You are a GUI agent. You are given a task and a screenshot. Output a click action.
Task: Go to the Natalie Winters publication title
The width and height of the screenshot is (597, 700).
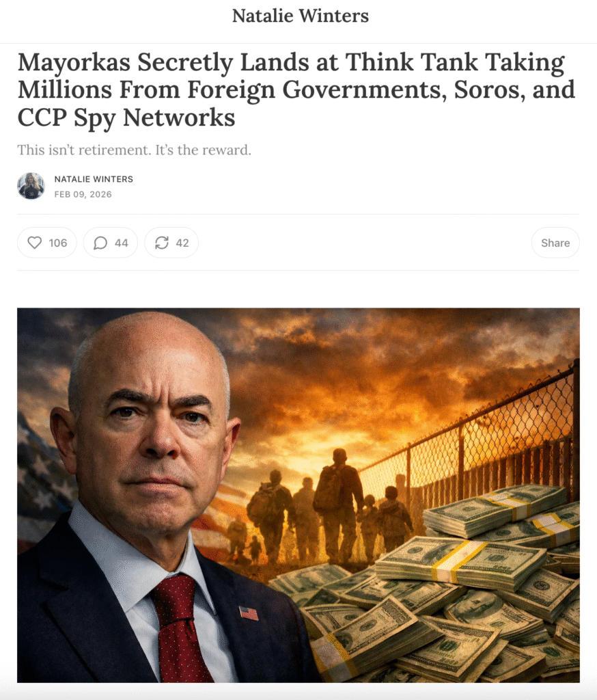click(x=301, y=16)
